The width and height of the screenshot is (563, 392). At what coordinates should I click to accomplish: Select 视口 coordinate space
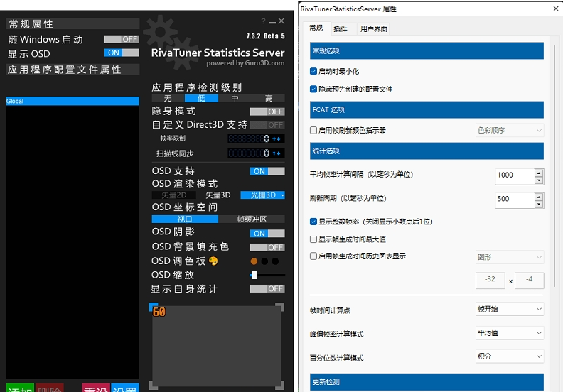pyautogui.click(x=185, y=219)
